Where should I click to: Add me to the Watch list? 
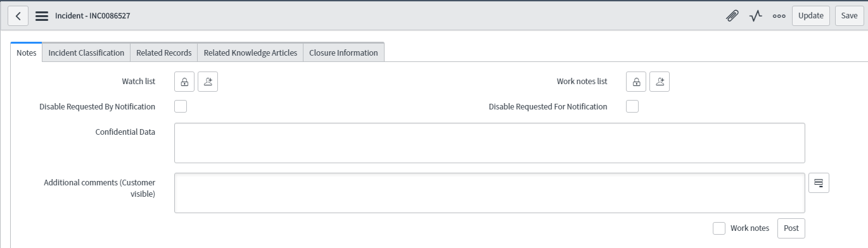tap(208, 82)
